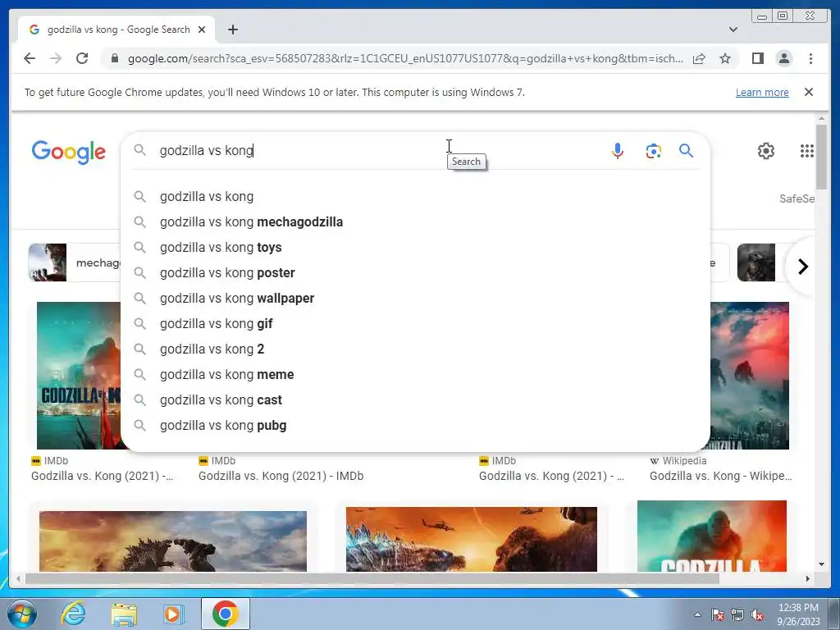Click the browser back arrow
This screenshot has width=840, height=630.
(30, 58)
